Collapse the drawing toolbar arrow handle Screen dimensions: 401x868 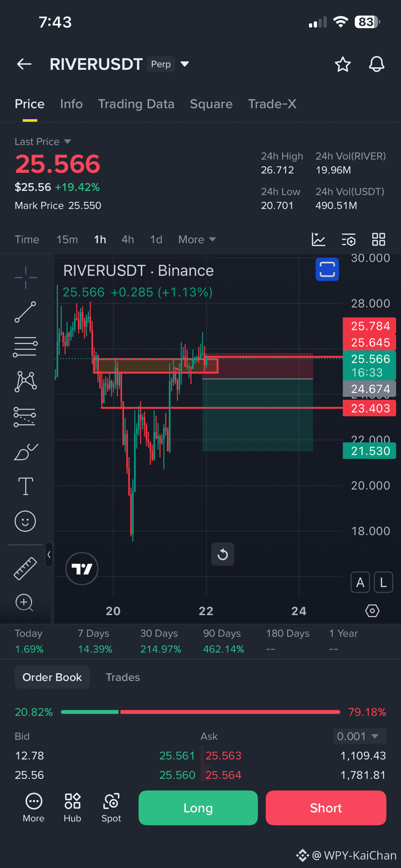(49, 555)
